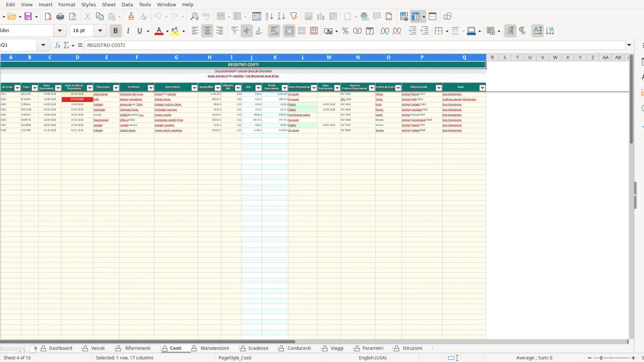Click the formula input line
This screenshot has width=644, height=362.
[x=355, y=46]
